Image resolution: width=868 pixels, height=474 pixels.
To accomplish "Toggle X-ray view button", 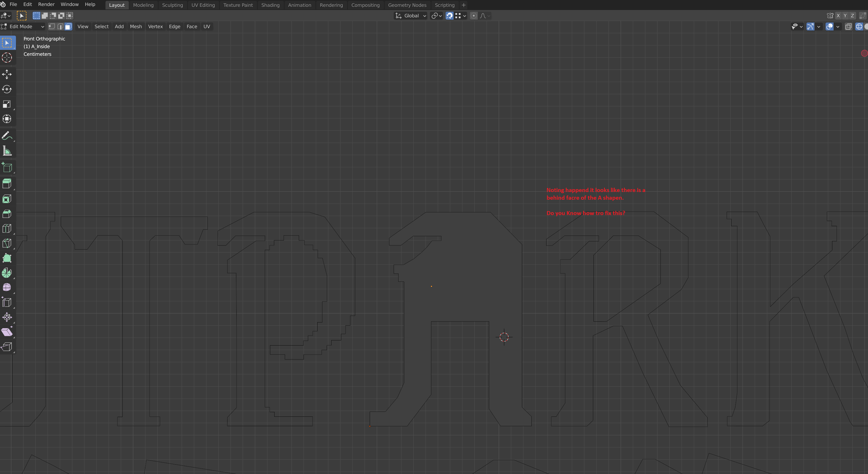I will pos(848,26).
